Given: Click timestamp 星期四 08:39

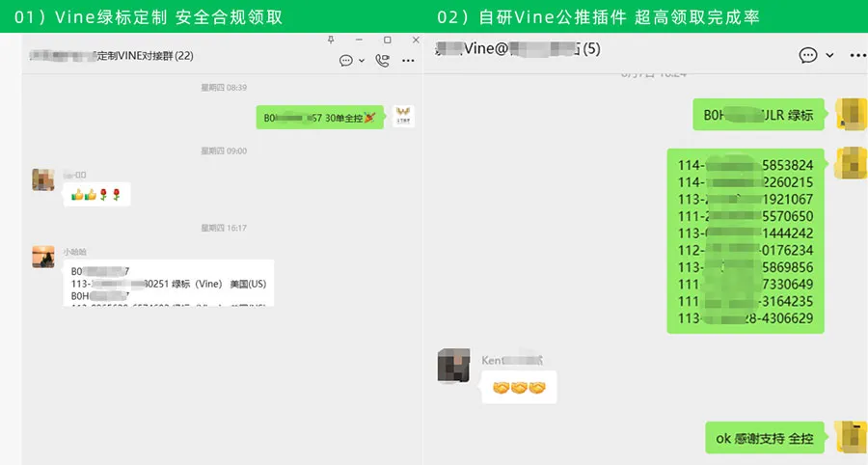Looking at the screenshot, I should click(x=224, y=88).
